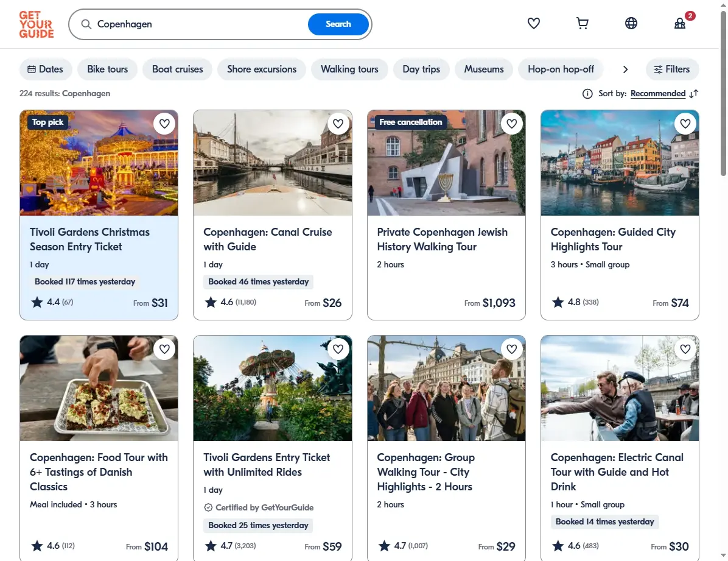
Task: Open the shopping cart icon
Action: (x=582, y=23)
